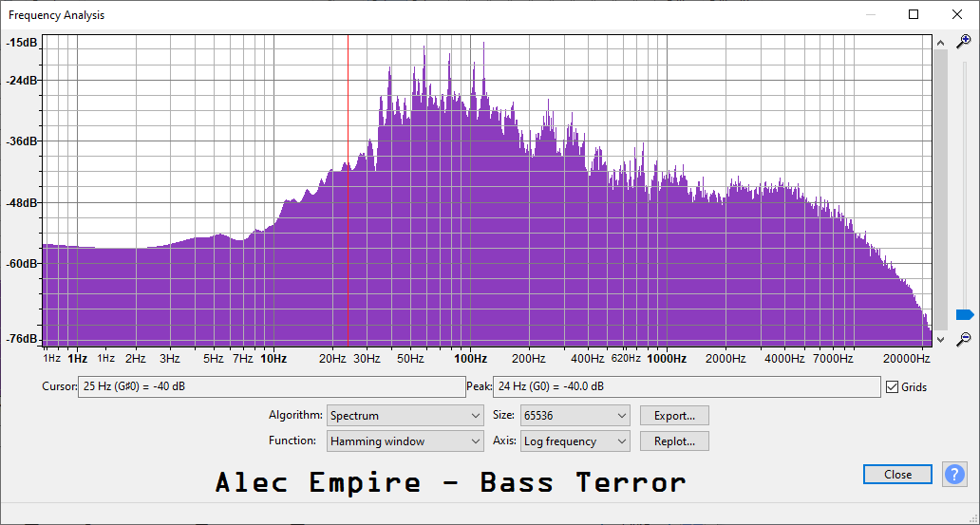This screenshot has height=525, width=980.
Task: Click the -36dB label on level axis
Action: [x=22, y=141]
